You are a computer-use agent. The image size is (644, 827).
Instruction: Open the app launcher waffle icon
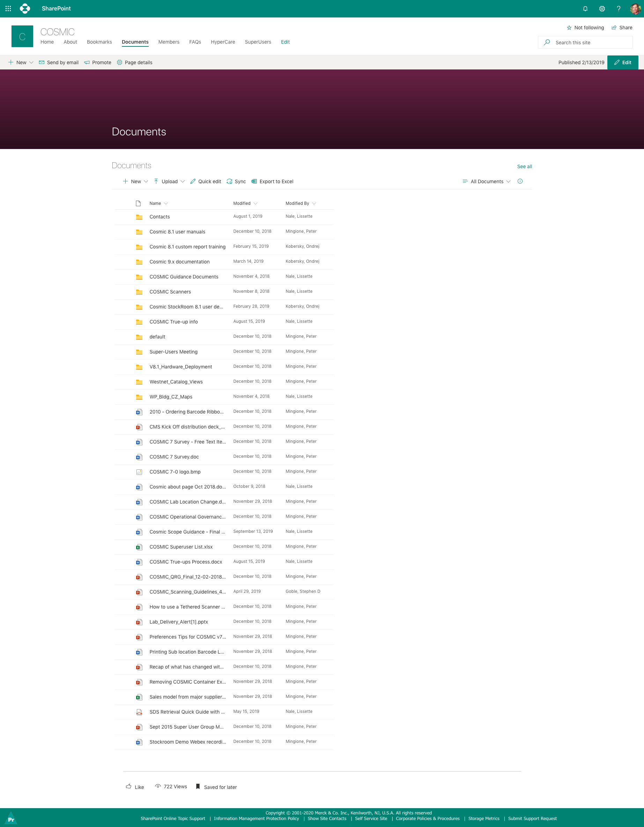click(8, 8)
